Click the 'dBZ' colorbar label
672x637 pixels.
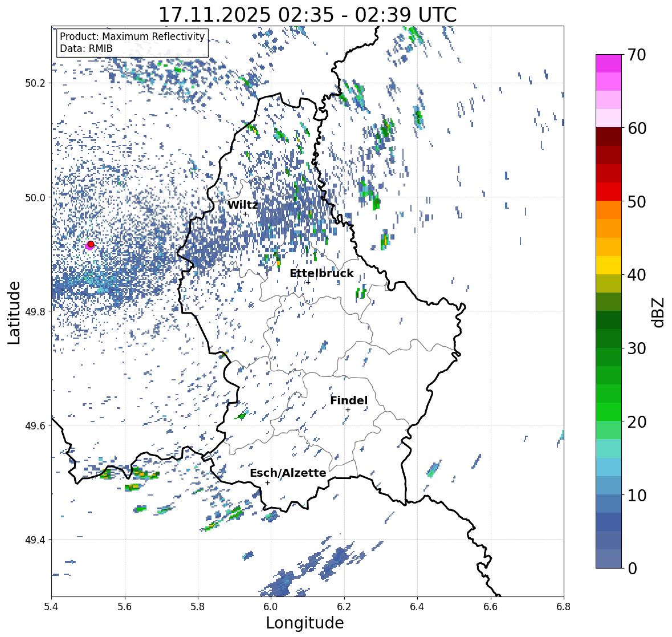pos(659,312)
